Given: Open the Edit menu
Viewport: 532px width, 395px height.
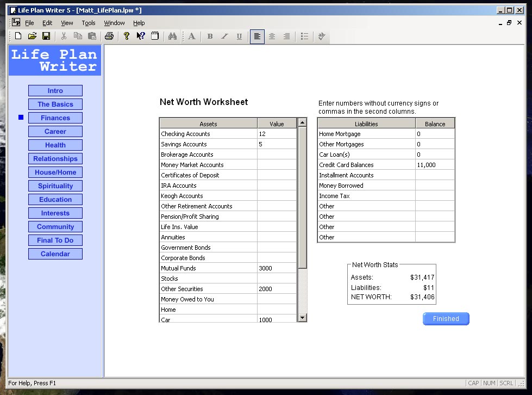Looking at the screenshot, I should tap(47, 23).
